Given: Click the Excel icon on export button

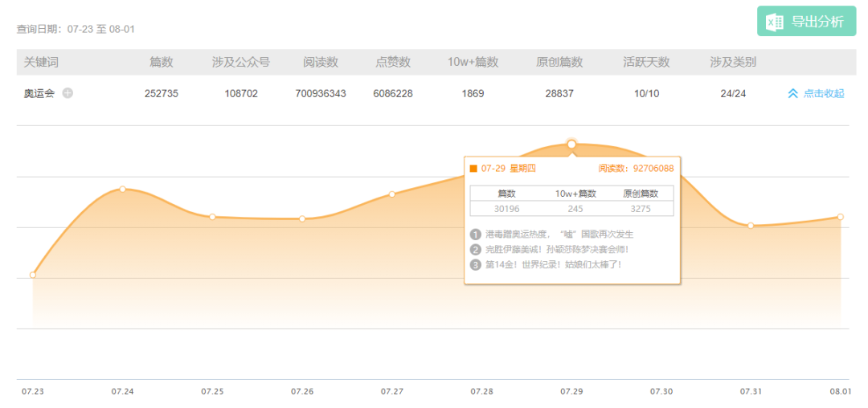Looking at the screenshot, I should [x=774, y=22].
